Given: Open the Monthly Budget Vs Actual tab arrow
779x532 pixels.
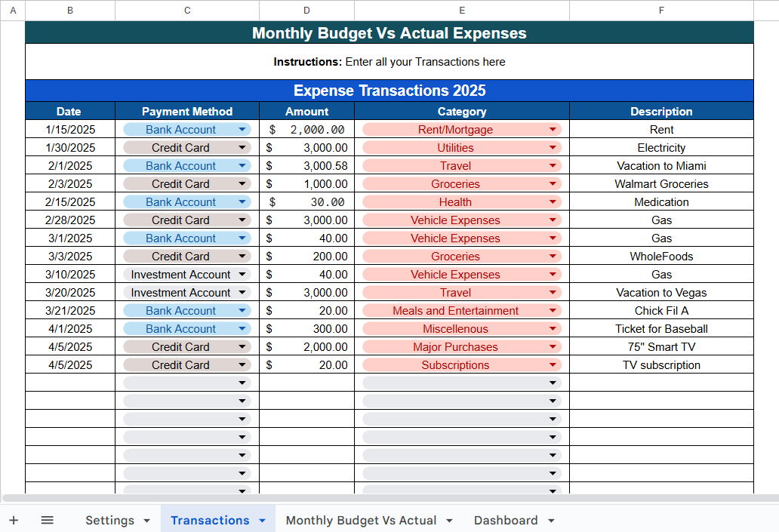Looking at the screenshot, I should (x=449, y=520).
